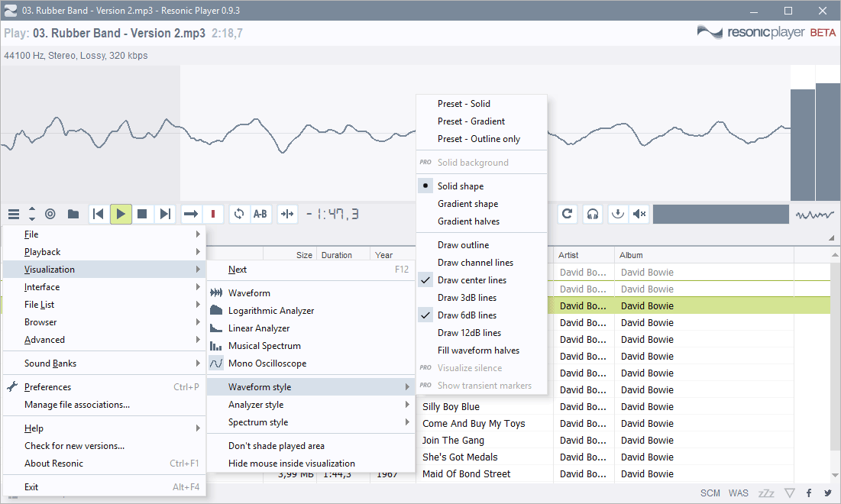Click the right-arrow playback mode icon
Screen dimensions: 841x504
[x=190, y=214]
